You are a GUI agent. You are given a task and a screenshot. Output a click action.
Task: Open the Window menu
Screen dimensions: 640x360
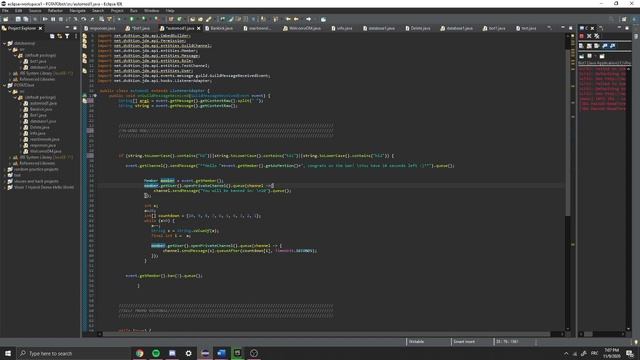click(x=151, y=11)
